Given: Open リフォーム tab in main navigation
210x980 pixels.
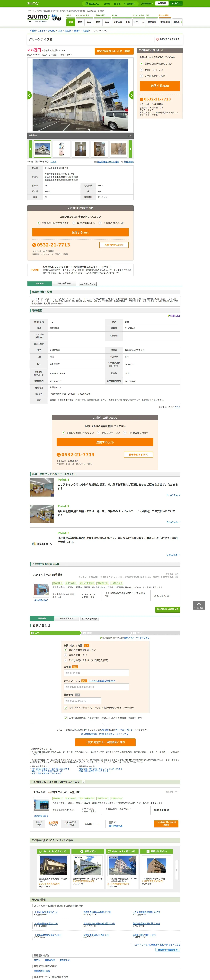Looking at the screenshot, I should [x=139, y=22].
